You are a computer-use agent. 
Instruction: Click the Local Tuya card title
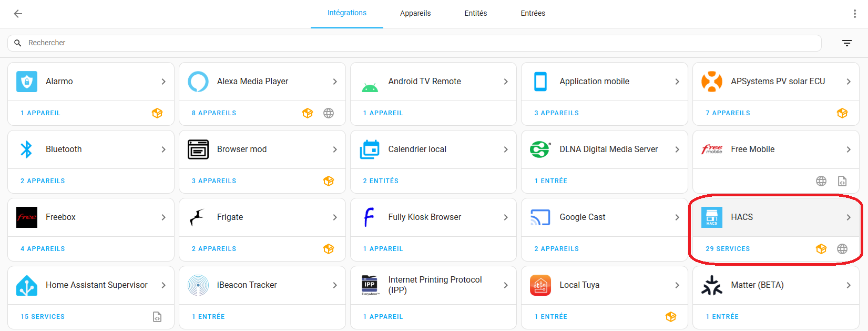pyautogui.click(x=579, y=285)
